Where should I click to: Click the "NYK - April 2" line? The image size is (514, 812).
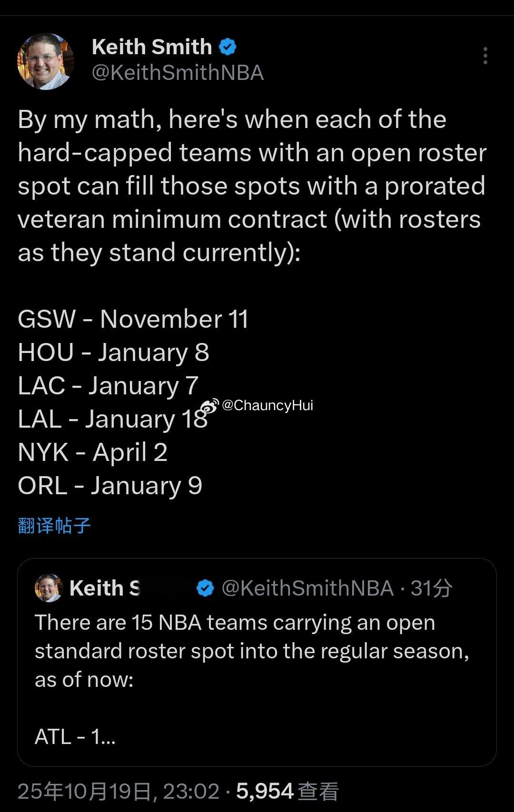click(x=92, y=452)
